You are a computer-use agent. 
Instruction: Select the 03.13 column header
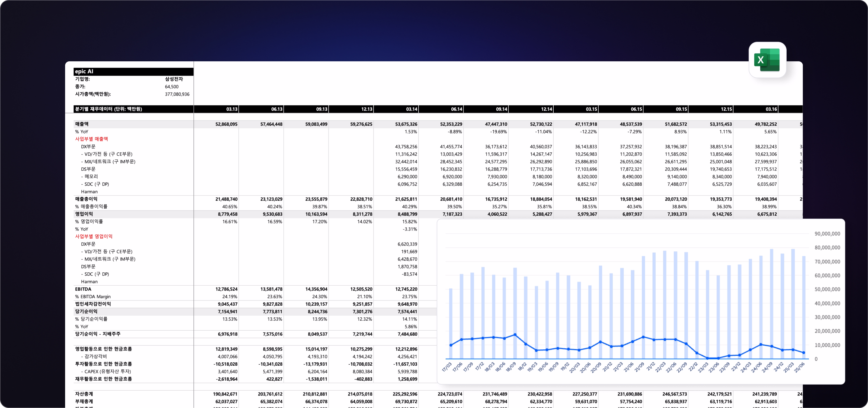click(x=231, y=109)
